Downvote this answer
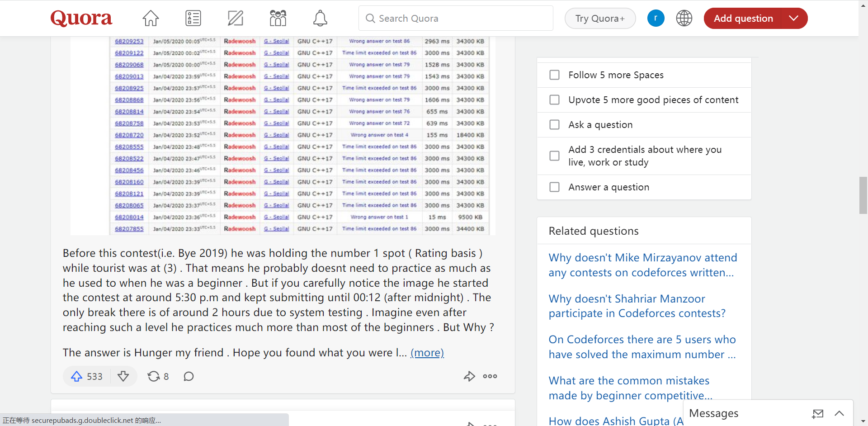Image resolution: width=868 pixels, height=426 pixels. (123, 376)
